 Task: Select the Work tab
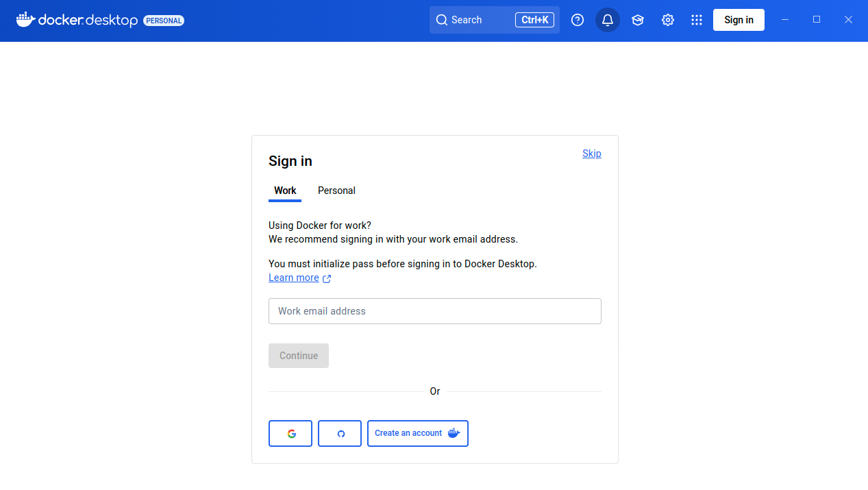click(x=285, y=191)
